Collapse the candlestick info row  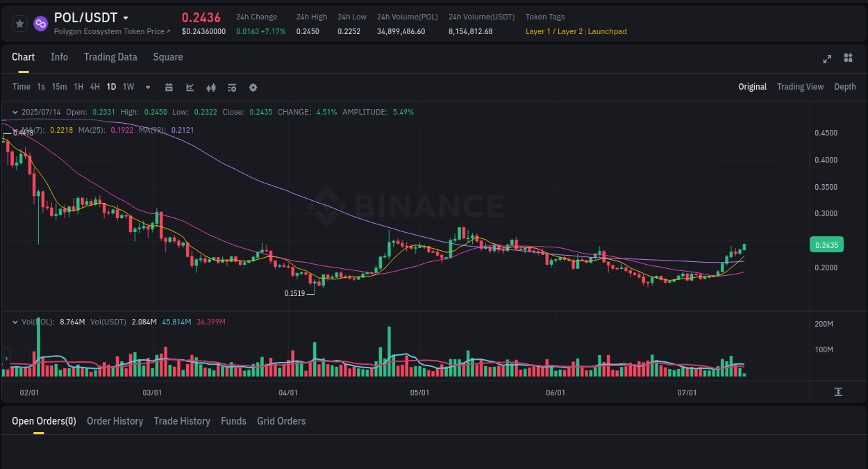[14, 112]
